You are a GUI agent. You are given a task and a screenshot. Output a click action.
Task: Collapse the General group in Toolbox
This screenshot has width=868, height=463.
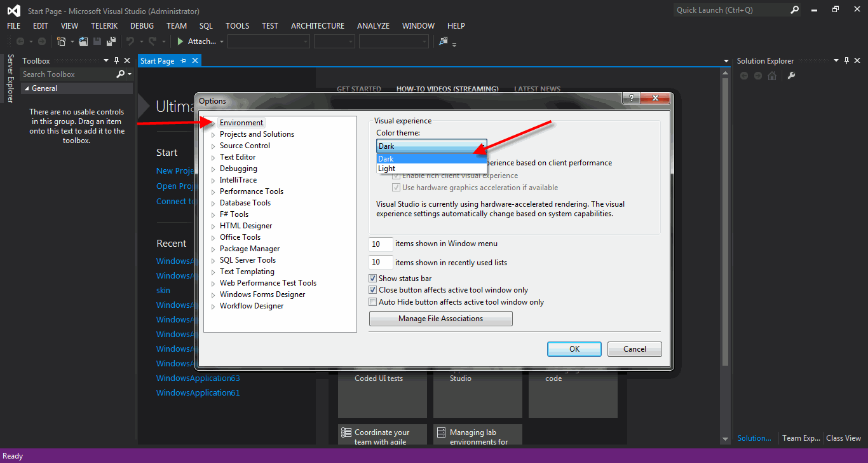coord(27,88)
